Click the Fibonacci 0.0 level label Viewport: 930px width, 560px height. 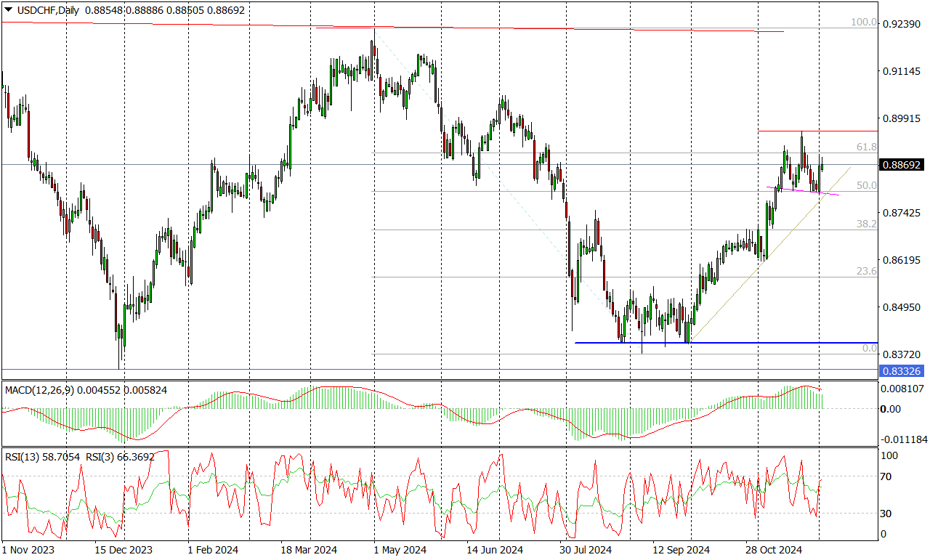click(870, 349)
